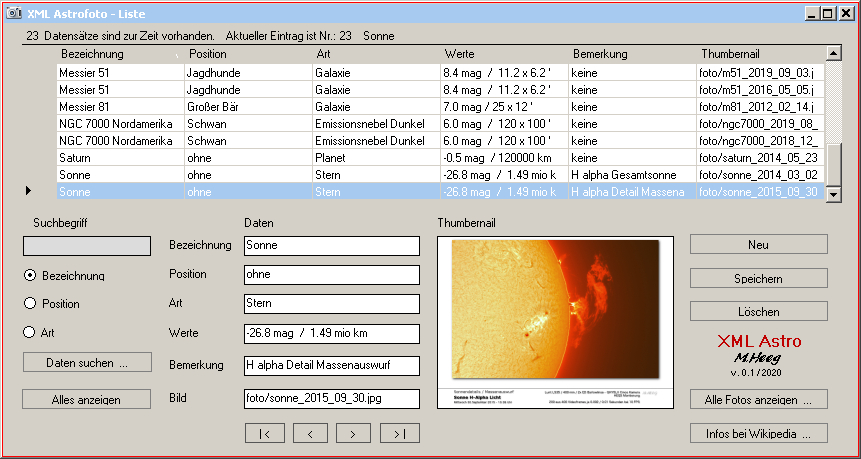Click the Großer Bär position cell

[249, 107]
